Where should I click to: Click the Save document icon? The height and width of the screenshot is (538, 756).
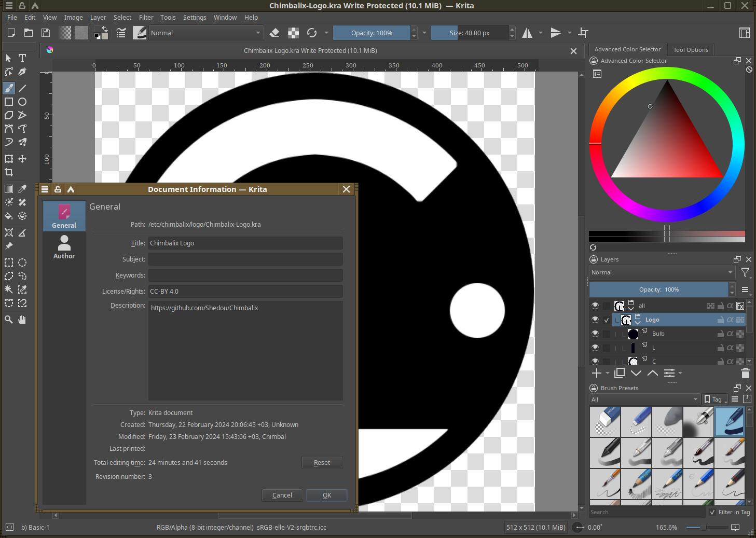pyautogui.click(x=46, y=33)
